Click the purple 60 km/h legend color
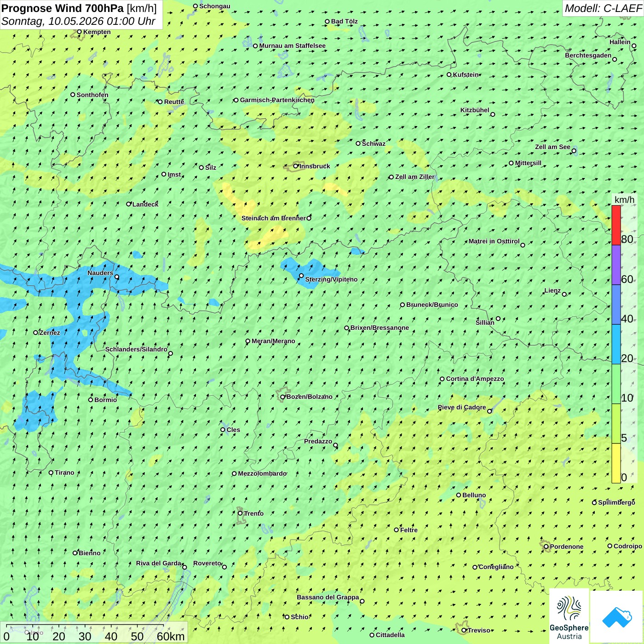This screenshot has height=644, width=644. (616, 265)
